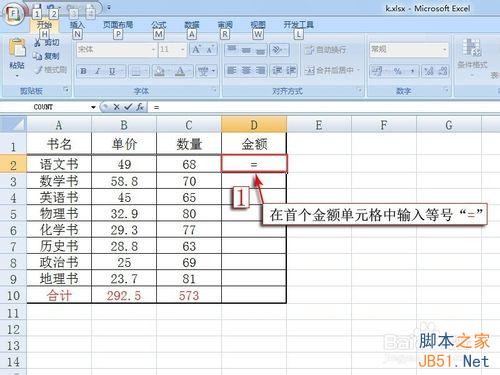Decrease decimal places

[443, 71]
